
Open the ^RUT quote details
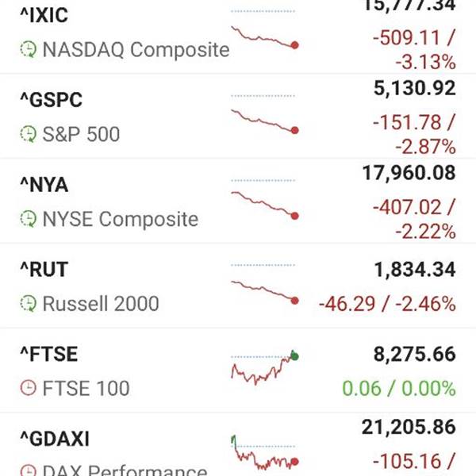point(238,286)
